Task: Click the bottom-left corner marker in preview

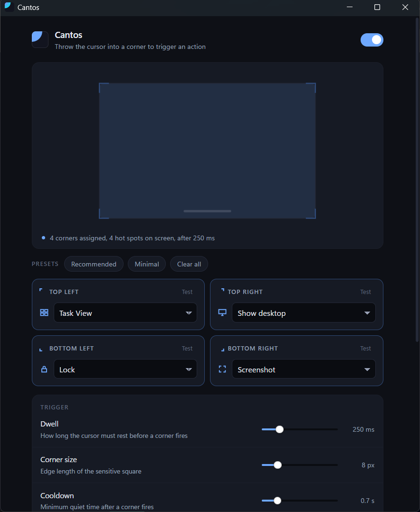Action: click(x=104, y=214)
